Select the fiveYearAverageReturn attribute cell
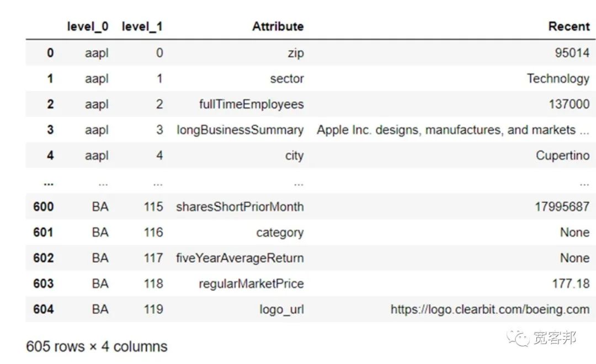This screenshot has height=364, width=596. point(240,258)
